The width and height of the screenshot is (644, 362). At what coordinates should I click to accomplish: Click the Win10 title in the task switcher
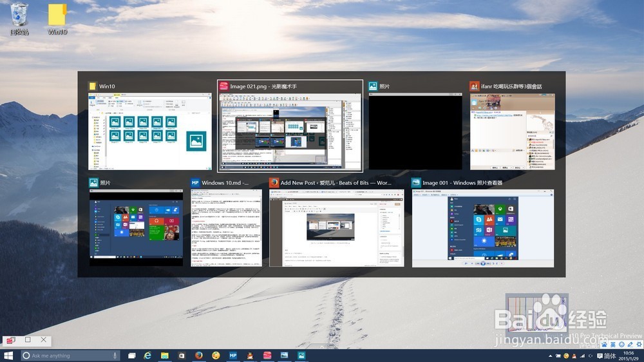(x=107, y=86)
